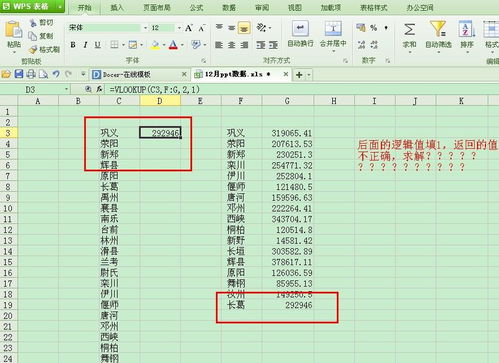Open the 页面布局 Page Layout ribbon tab
The image size is (499, 363).
click(x=157, y=7)
